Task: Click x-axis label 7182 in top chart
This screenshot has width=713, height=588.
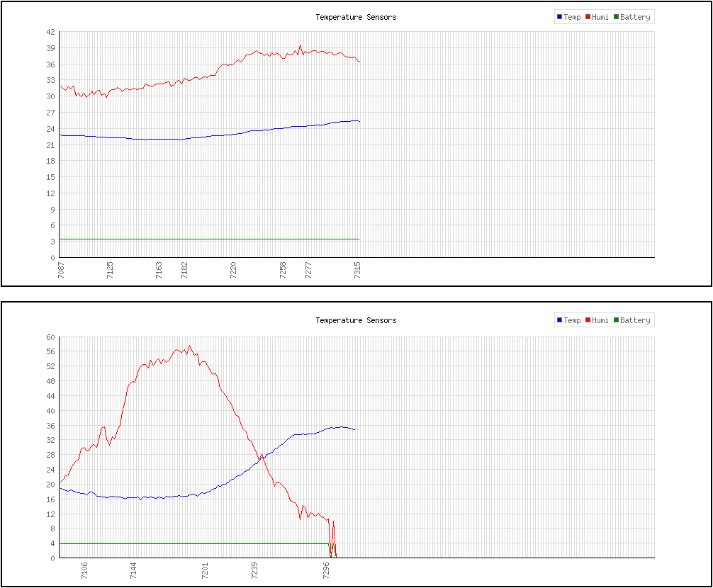Action: pyautogui.click(x=184, y=270)
